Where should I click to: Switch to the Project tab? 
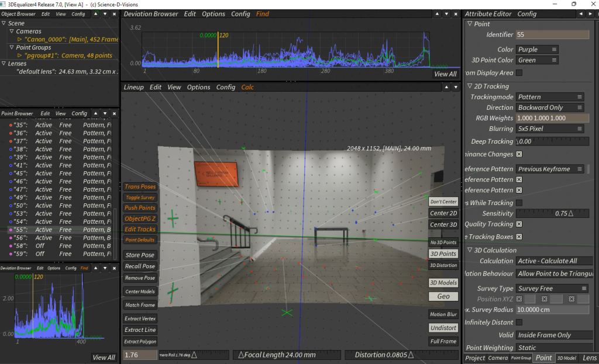pos(475,358)
